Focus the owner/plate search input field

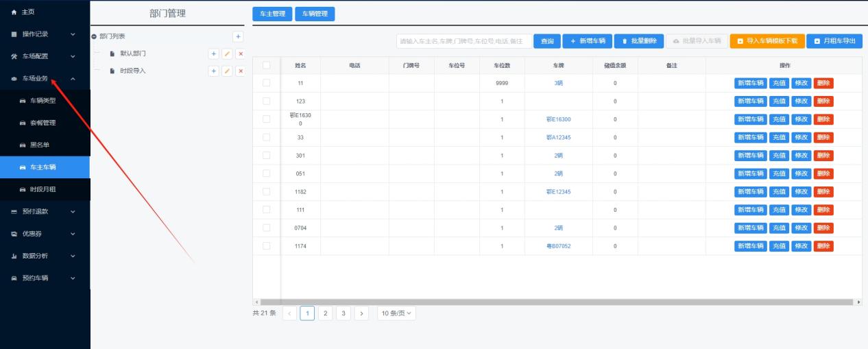pyautogui.click(x=463, y=41)
